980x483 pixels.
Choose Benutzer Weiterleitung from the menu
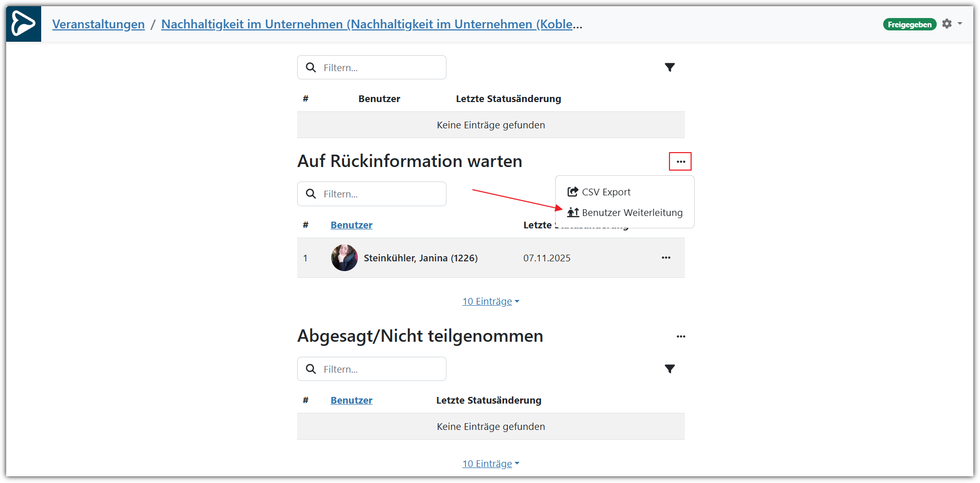click(631, 213)
